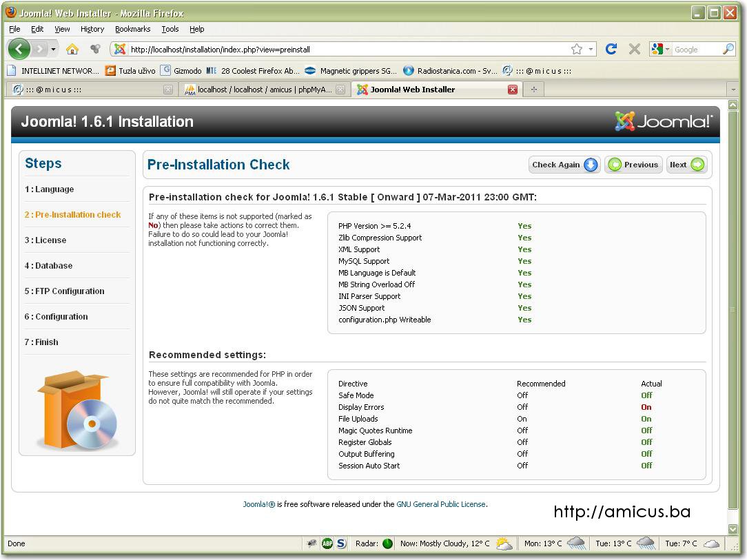Reload the page with the blue refresh icon
The height and width of the screenshot is (560, 747).
[x=611, y=49]
